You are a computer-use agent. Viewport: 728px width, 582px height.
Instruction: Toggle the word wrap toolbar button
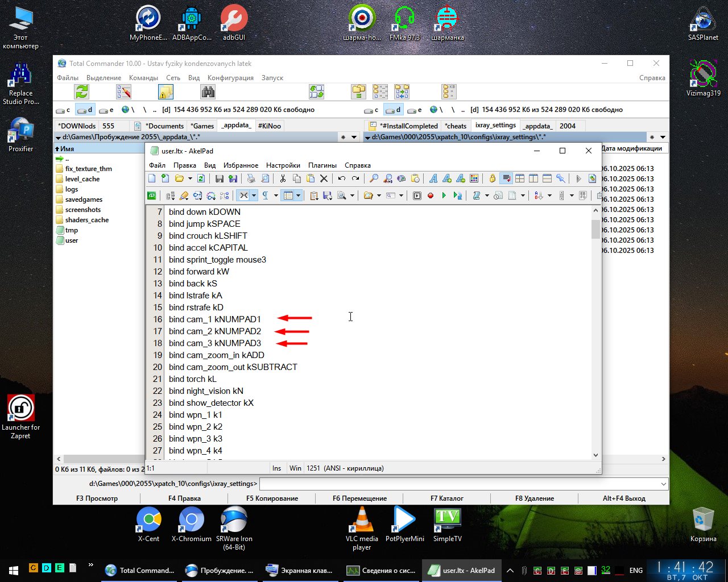coord(506,178)
